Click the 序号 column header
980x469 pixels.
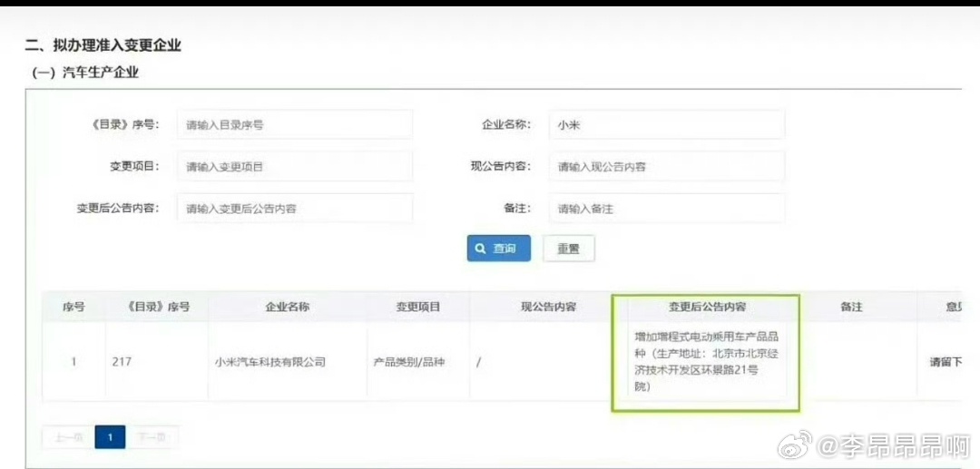point(73,307)
